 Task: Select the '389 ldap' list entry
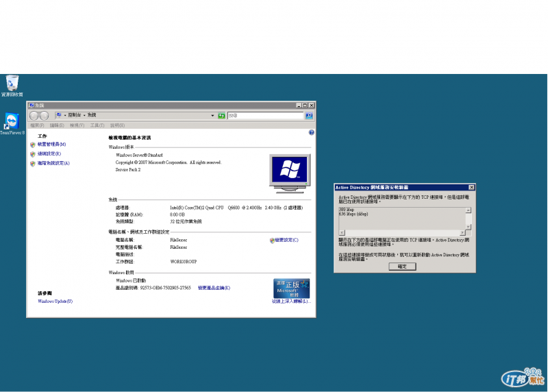(x=347, y=210)
